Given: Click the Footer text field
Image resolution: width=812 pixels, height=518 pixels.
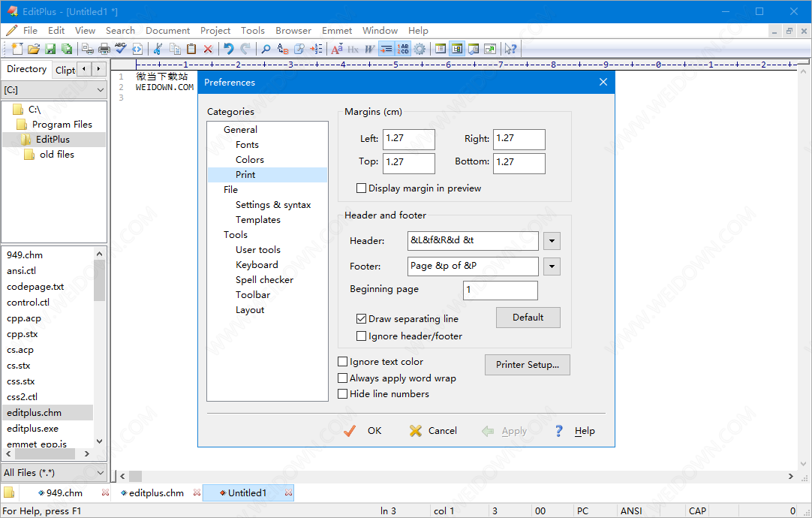Looking at the screenshot, I should [x=473, y=267].
